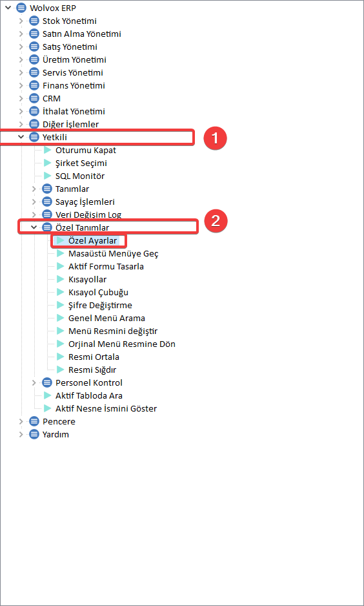The height and width of the screenshot is (606, 364).
Task: Select Masaüstü Menüye Geç entry
Action: (114, 254)
